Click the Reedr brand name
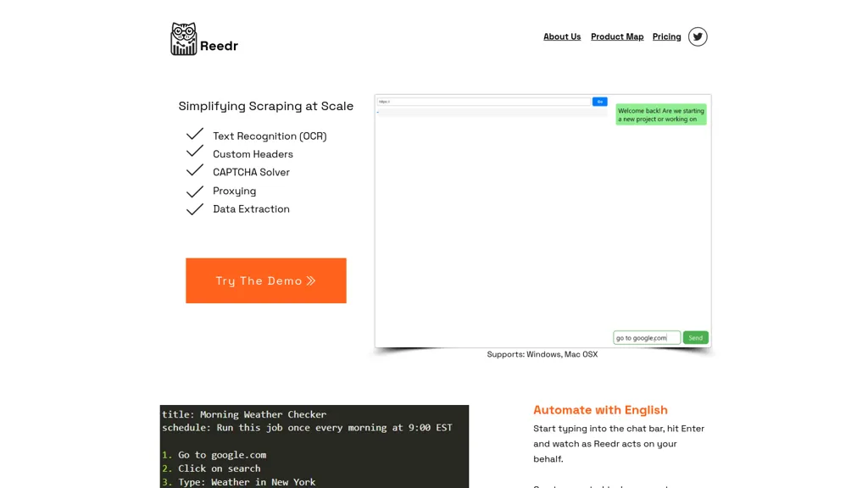The width and height of the screenshot is (868, 488). pyautogui.click(x=220, y=46)
